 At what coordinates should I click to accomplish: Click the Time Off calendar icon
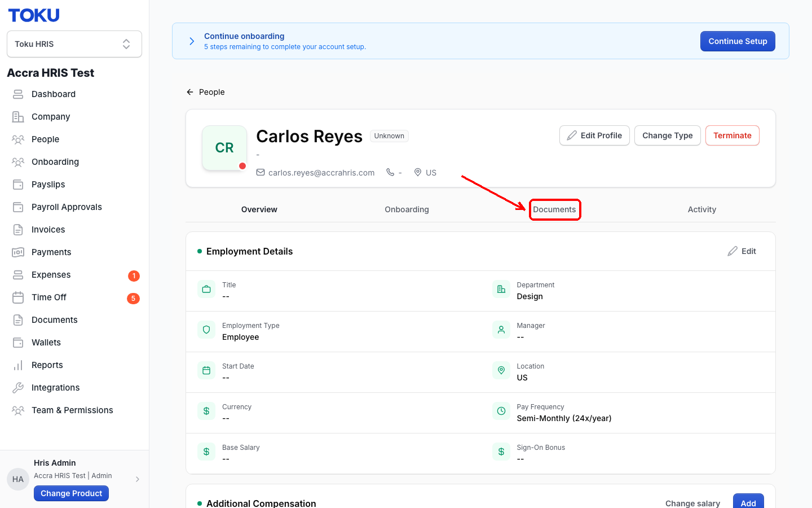(x=18, y=297)
